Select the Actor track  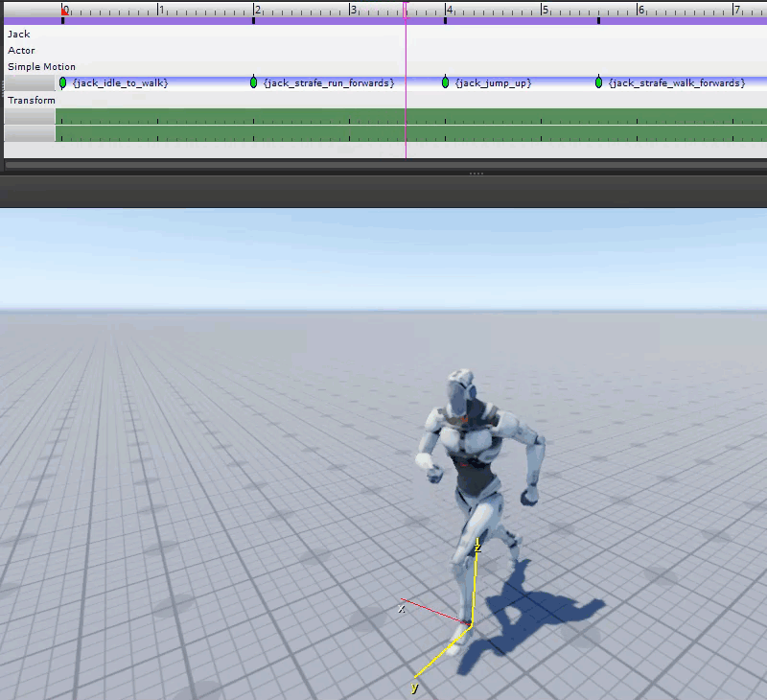pyautogui.click(x=21, y=50)
